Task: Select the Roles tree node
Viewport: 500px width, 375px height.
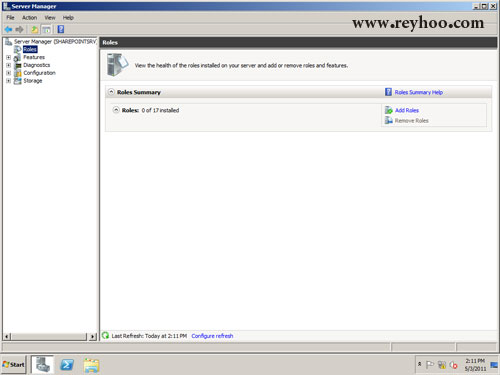Action: [x=30, y=49]
